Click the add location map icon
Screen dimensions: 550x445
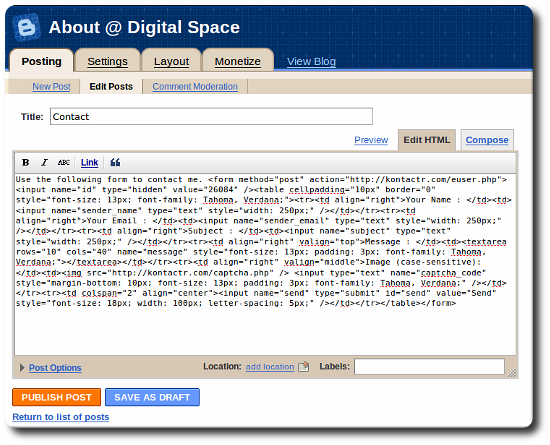pyautogui.click(x=303, y=366)
